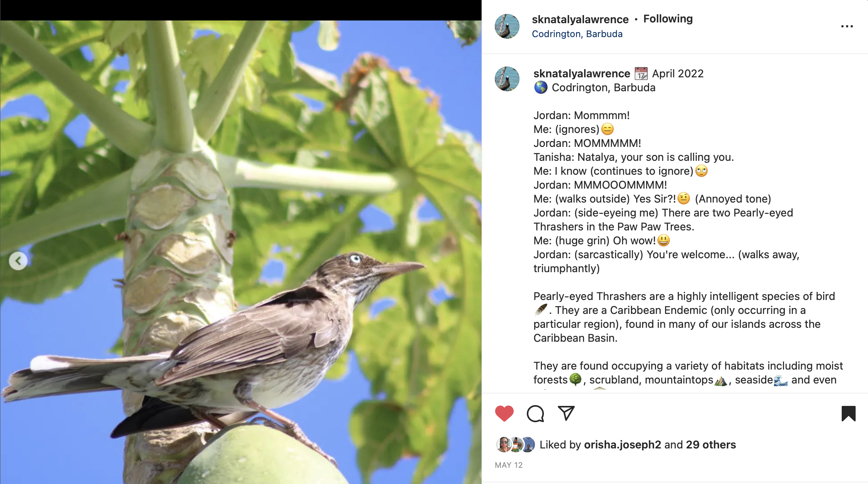The width and height of the screenshot is (868, 484).
Task: Open profile picture in post header
Action: click(507, 26)
